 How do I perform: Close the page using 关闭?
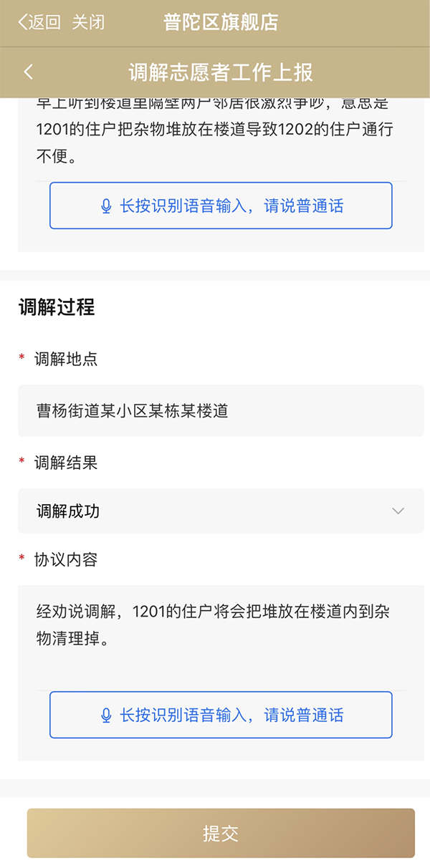tap(88, 22)
